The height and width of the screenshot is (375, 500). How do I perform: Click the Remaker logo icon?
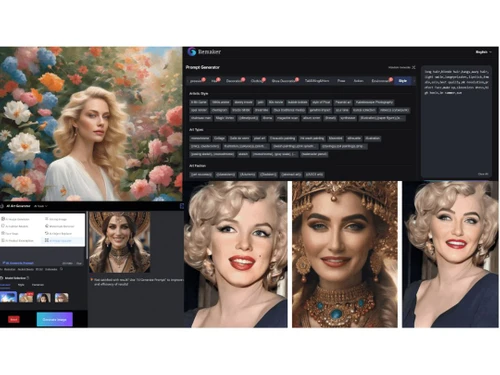click(x=192, y=52)
